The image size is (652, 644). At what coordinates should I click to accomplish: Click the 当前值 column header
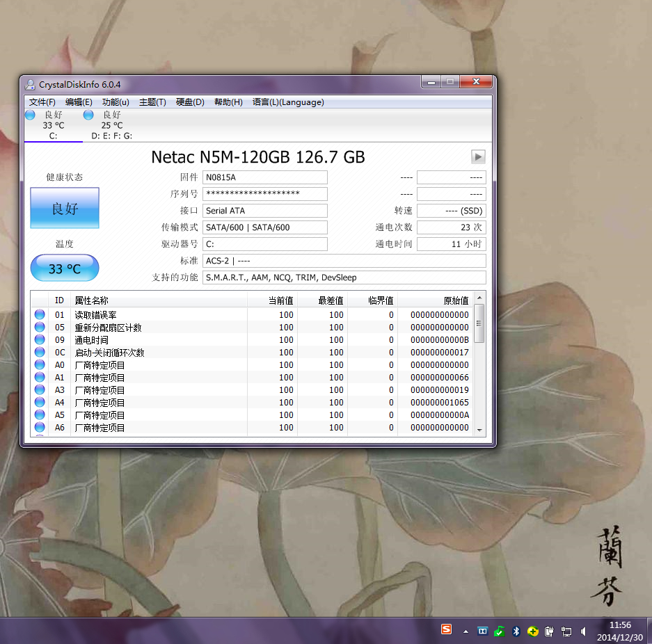272,300
